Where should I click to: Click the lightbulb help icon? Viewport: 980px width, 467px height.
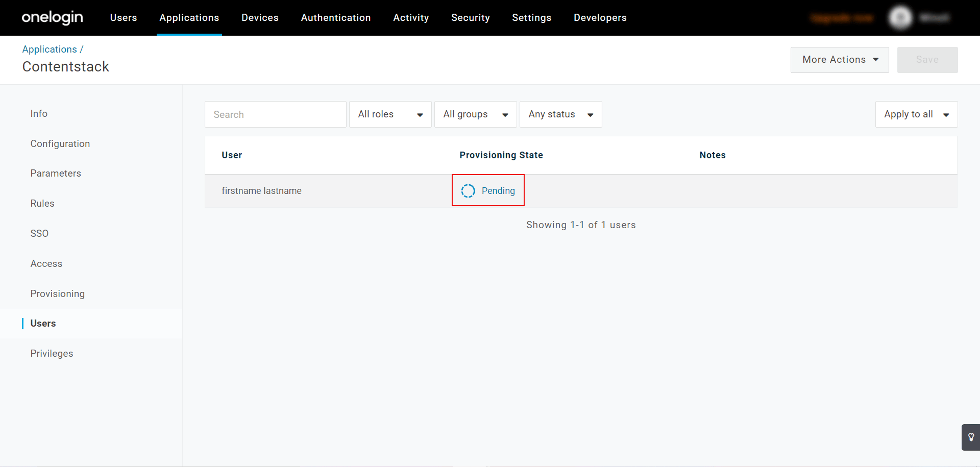(971, 437)
